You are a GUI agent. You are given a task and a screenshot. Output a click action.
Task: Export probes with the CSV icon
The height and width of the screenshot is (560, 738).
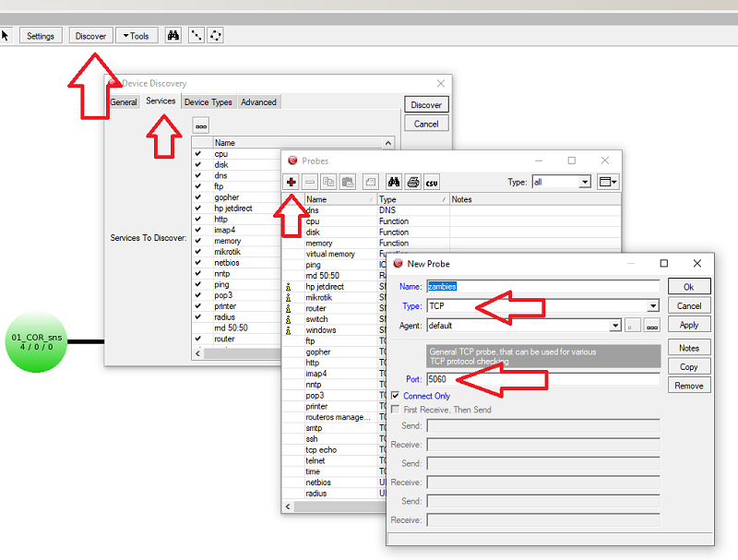coord(432,182)
